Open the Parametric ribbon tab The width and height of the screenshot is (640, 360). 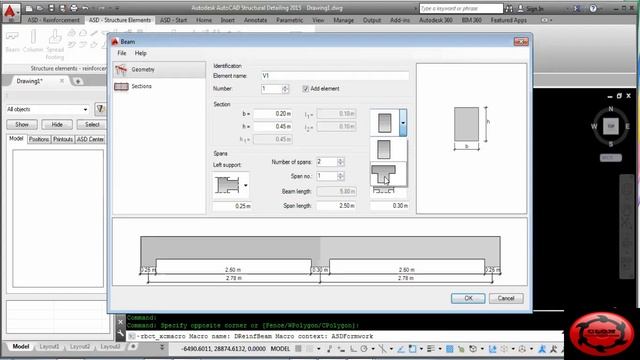click(289, 20)
